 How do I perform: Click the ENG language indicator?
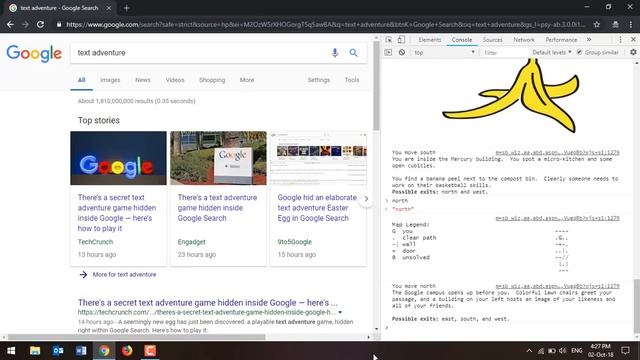tap(577, 351)
